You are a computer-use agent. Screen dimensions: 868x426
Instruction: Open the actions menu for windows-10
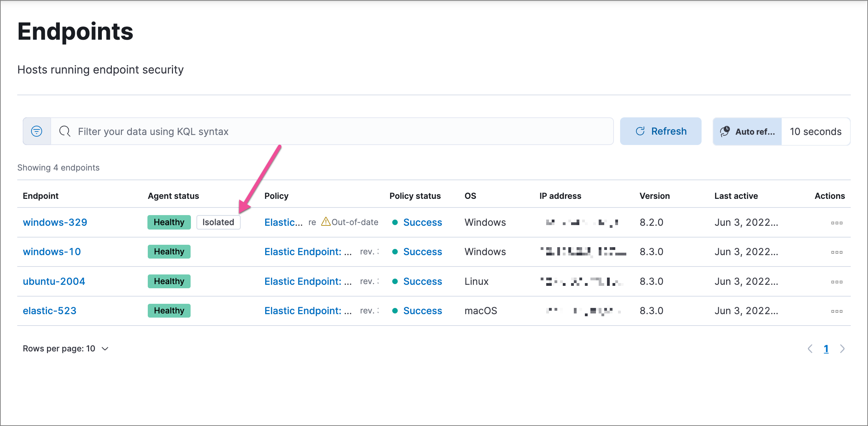(837, 252)
